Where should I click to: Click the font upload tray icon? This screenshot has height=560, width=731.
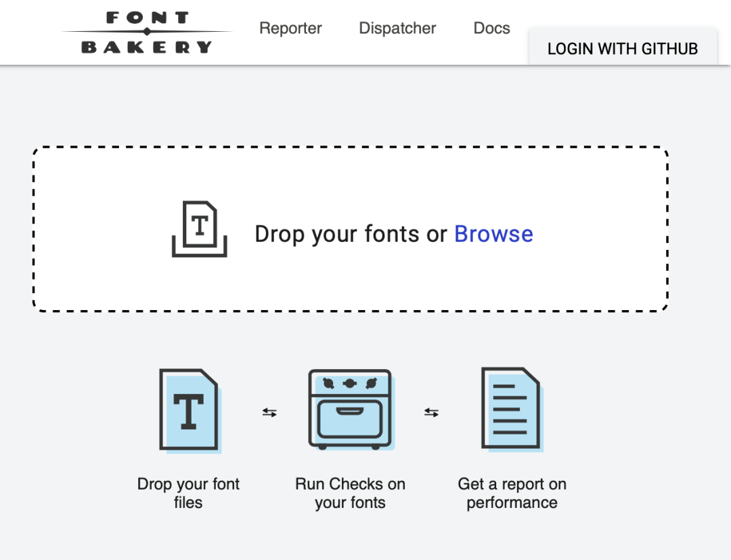(200, 229)
